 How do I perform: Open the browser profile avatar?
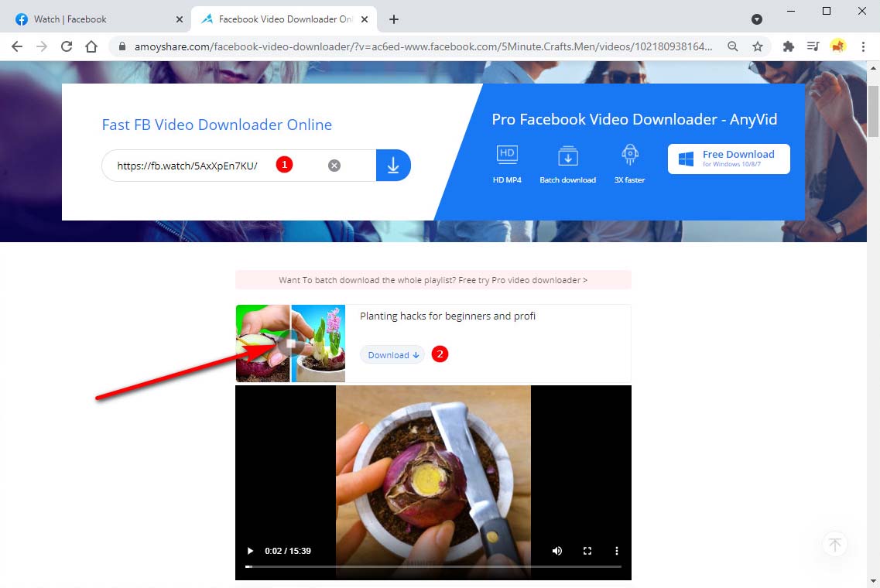[838, 46]
